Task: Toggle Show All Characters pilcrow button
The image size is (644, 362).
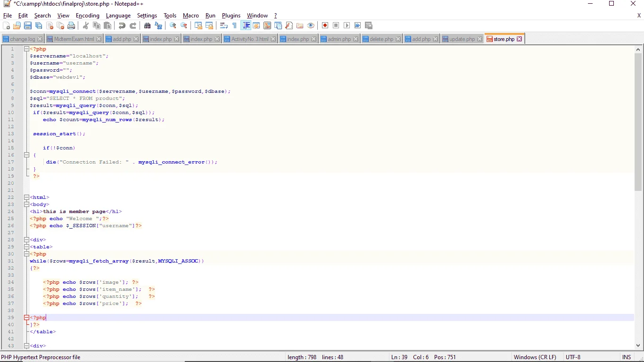Action: pos(234,25)
